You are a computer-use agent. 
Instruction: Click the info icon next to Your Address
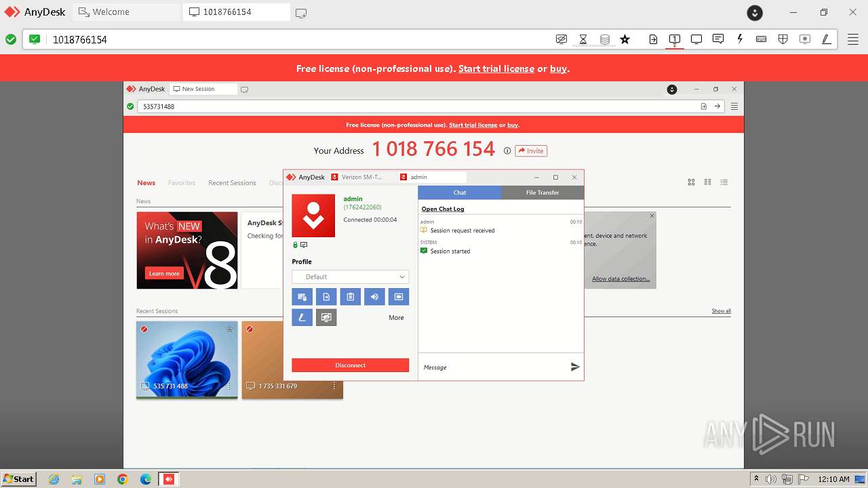507,151
